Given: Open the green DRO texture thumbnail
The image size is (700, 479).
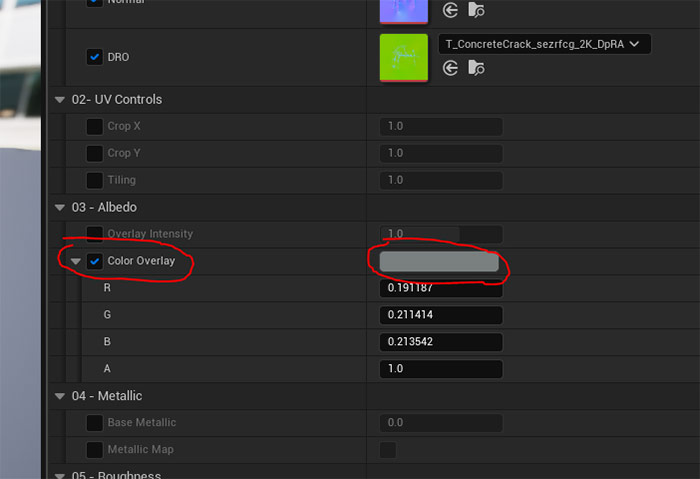Looking at the screenshot, I should pos(403,57).
